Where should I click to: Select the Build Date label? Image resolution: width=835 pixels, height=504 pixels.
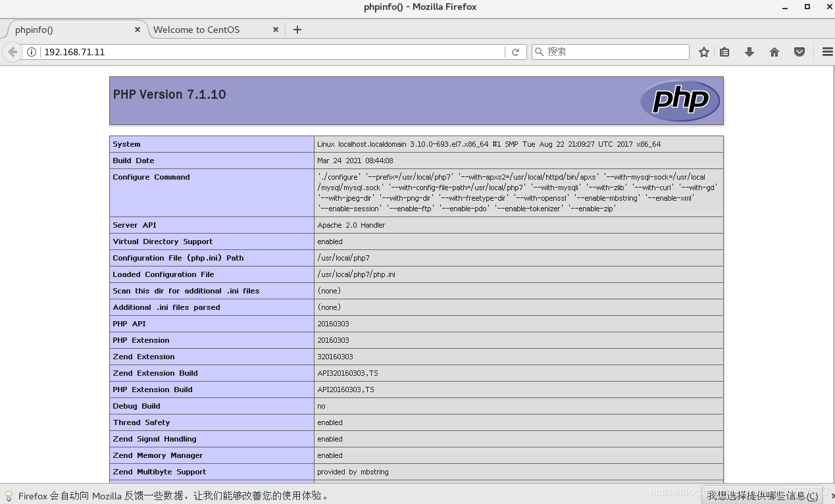tap(134, 161)
